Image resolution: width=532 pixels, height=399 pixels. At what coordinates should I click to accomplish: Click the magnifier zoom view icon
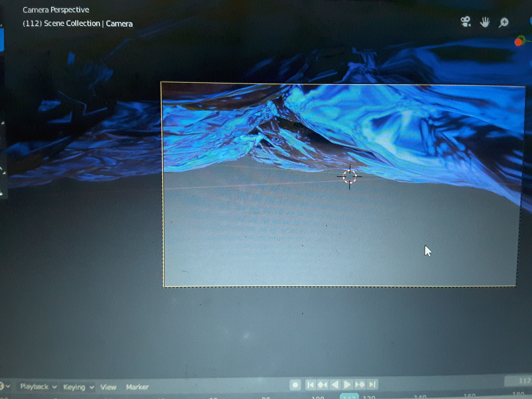503,23
